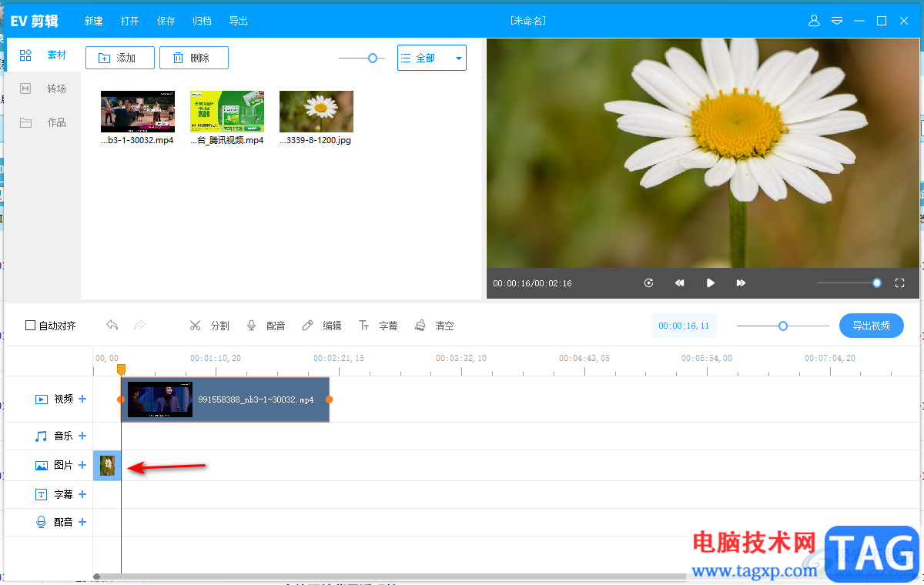
Task: Click the 导出视频 export button
Action: [x=872, y=326]
